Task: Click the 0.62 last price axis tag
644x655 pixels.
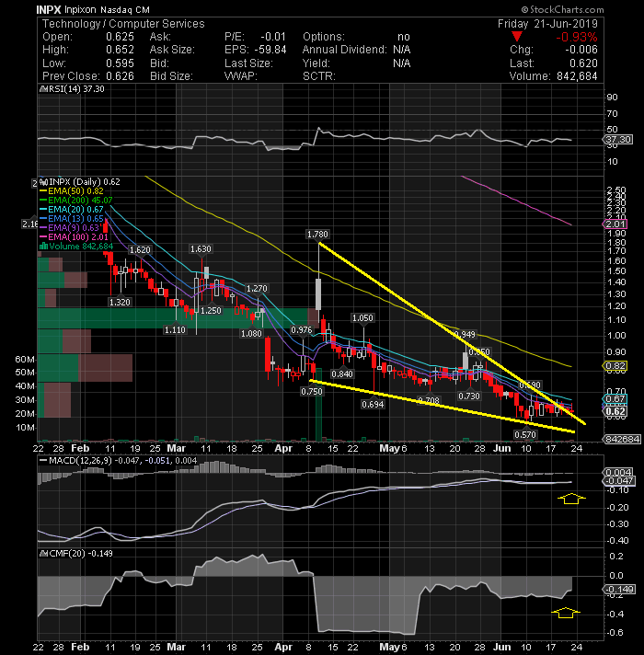Action: point(615,411)
